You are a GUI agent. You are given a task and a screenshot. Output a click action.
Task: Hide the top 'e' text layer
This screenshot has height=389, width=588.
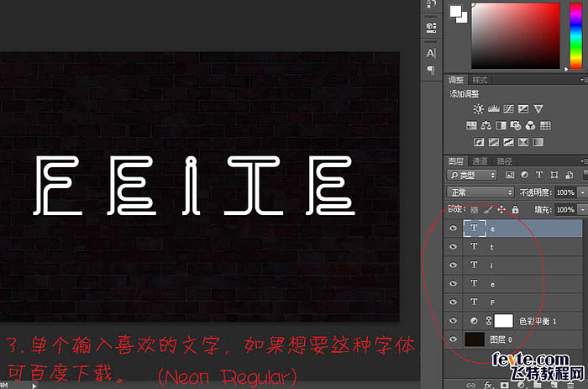pyautogui.click(x=454, y=229)
